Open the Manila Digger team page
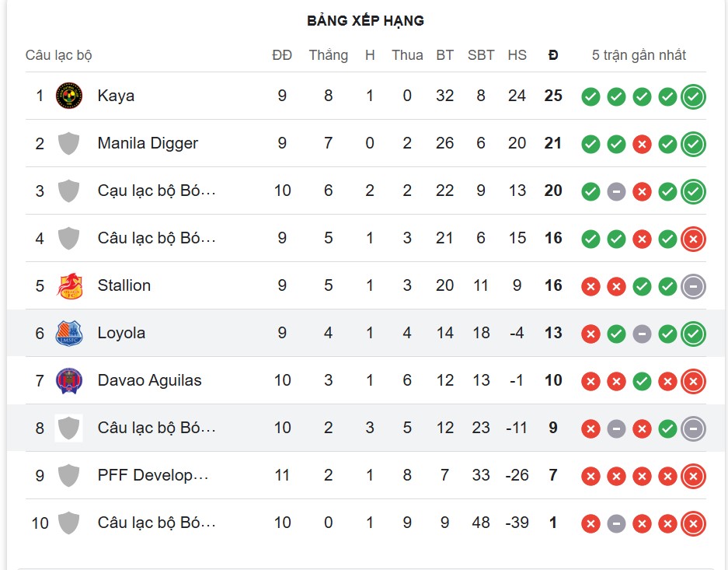 click(x=148, y=143)
